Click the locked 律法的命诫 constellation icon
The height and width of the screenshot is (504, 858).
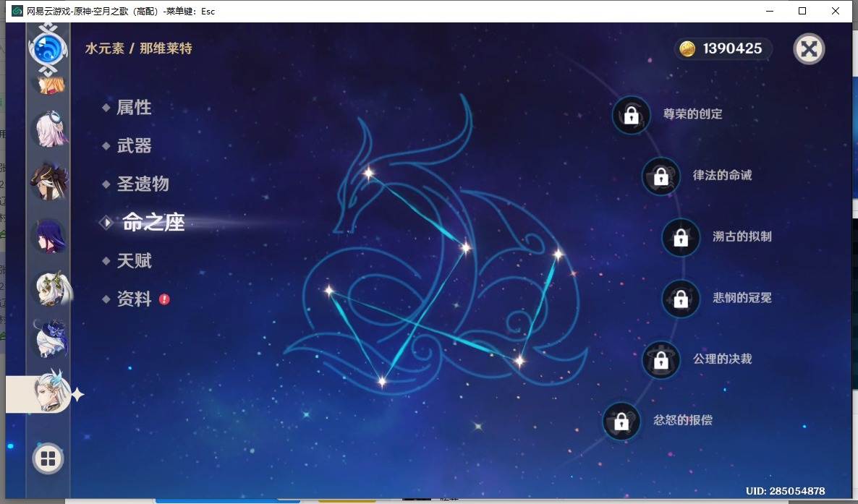(661, 176)
